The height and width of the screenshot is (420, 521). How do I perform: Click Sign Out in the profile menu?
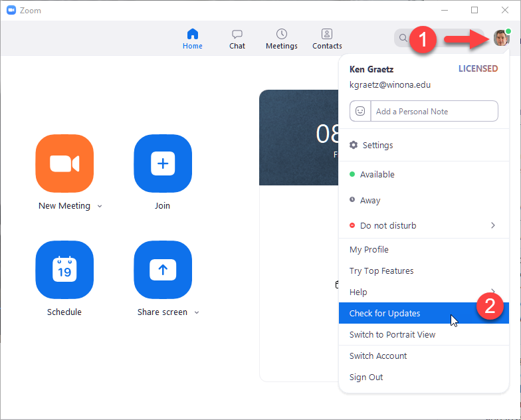click(x=366, y=377)
